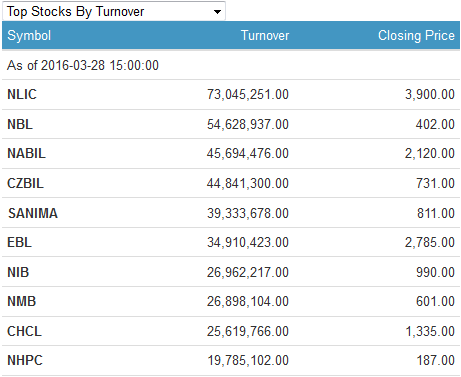
Task: Click NABIL closing price 2,120.00
Action: 430,153
